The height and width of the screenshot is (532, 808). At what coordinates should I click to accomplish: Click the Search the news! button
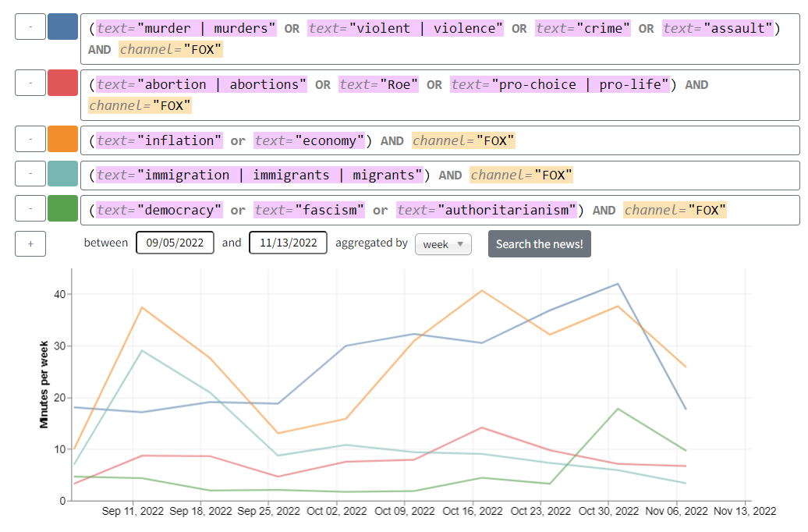540,244
